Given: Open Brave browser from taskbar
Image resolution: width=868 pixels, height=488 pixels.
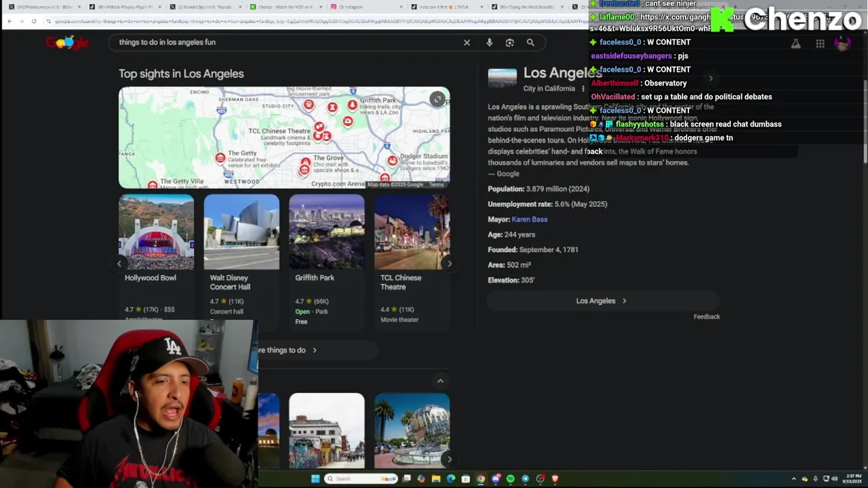Looking at the screenshot, I should [x=555, y=479].
